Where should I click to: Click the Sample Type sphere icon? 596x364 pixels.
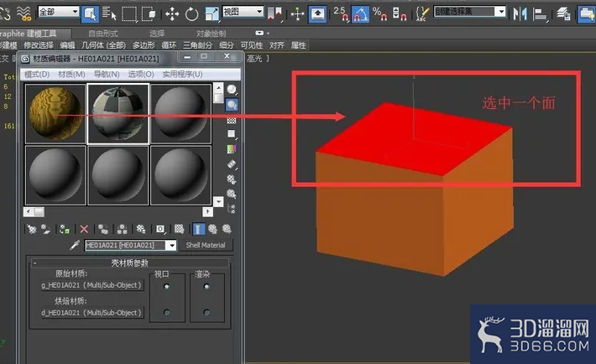click(232, 90)
